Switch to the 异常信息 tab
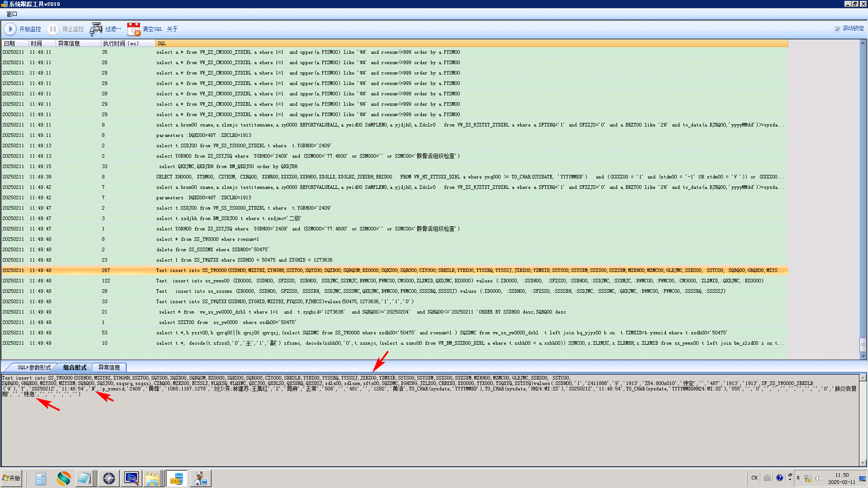Screen dimensions: 868x488 109,367
